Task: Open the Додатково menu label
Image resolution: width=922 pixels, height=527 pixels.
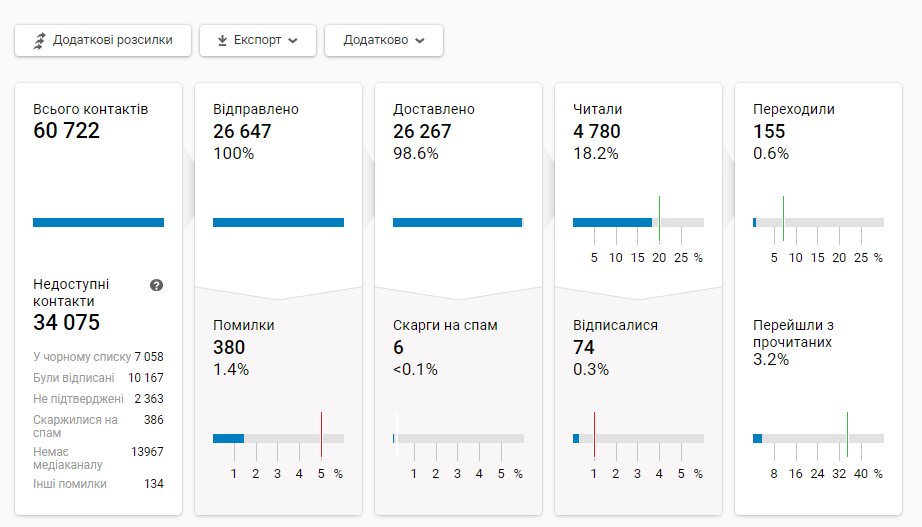Action: click(375, 41)
